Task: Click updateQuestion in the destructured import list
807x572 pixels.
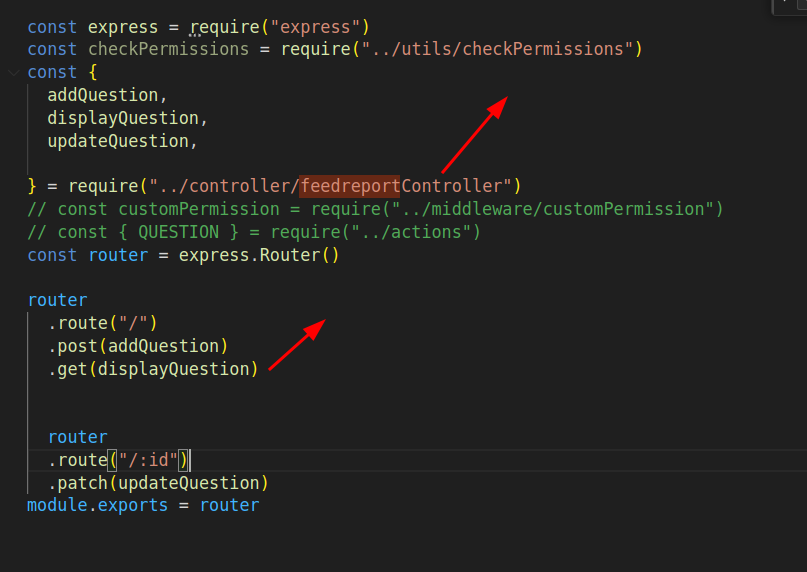Action: tap(118, 141)
